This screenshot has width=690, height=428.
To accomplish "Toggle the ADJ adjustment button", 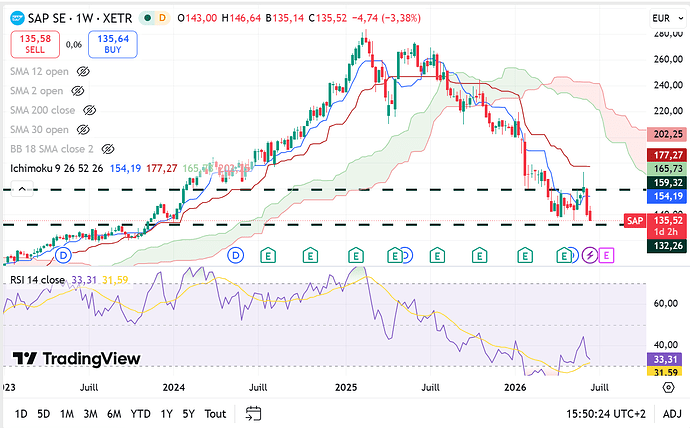I will point(672,414).
